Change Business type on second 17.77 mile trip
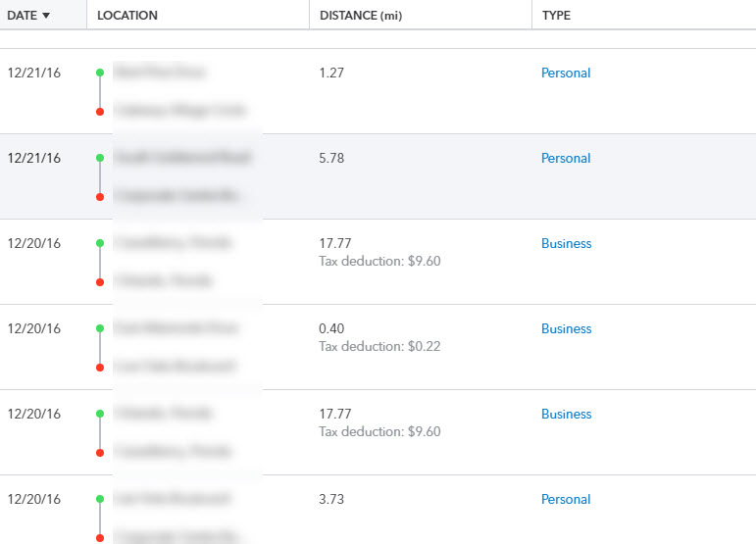The image size is (756, 544). coord(566,414)
